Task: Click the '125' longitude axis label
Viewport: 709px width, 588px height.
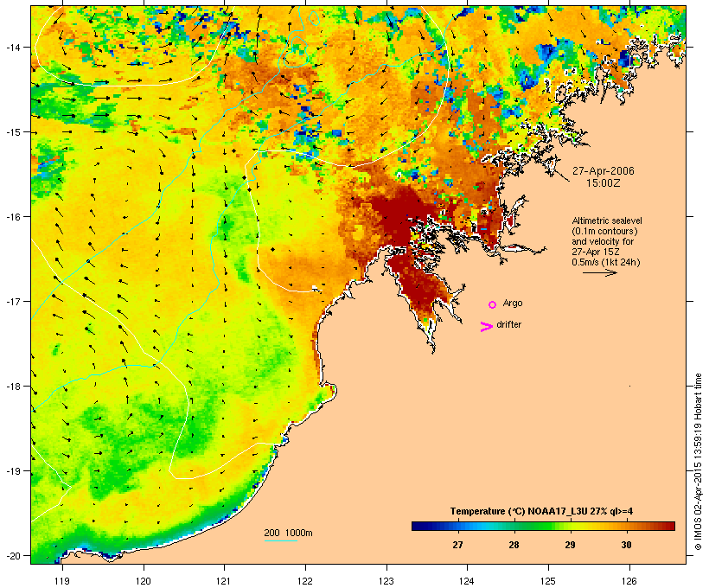Action: (548, 580)
